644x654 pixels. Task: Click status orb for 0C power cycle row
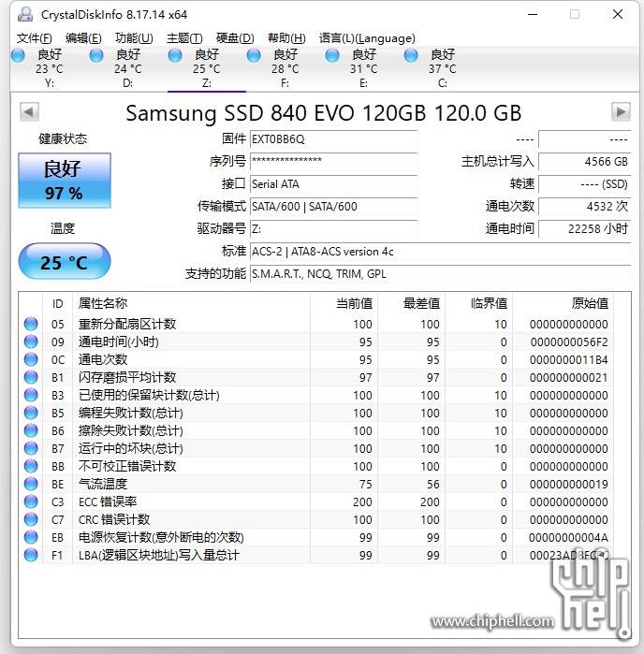pyautogui.click(x=31, y=359)
